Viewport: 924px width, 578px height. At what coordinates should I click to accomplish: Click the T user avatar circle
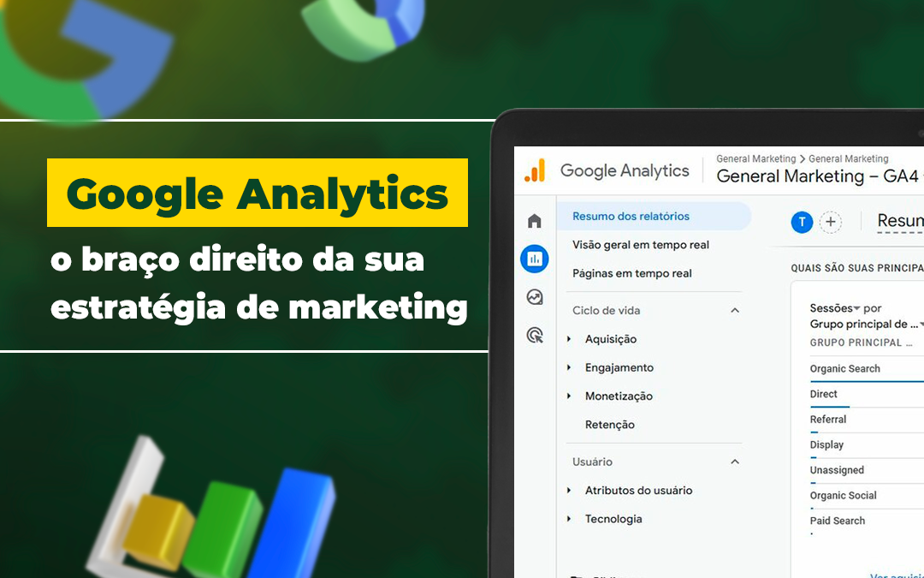point(802,222)
